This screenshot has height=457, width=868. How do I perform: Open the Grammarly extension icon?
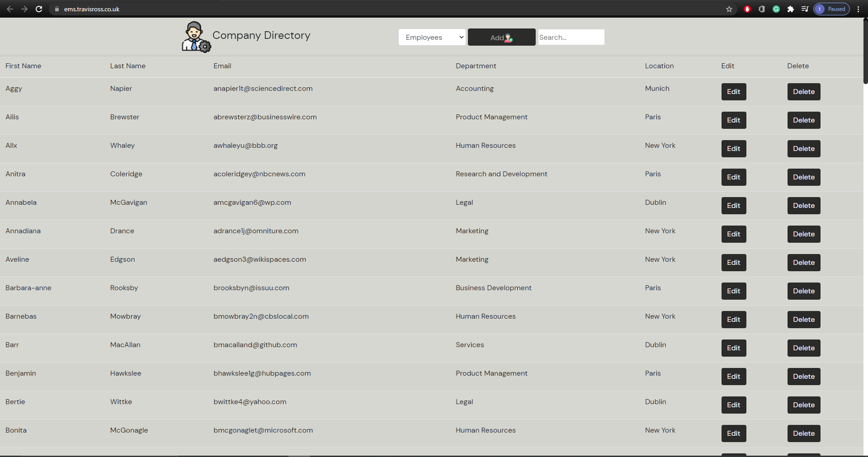click(x=776, y=9)
